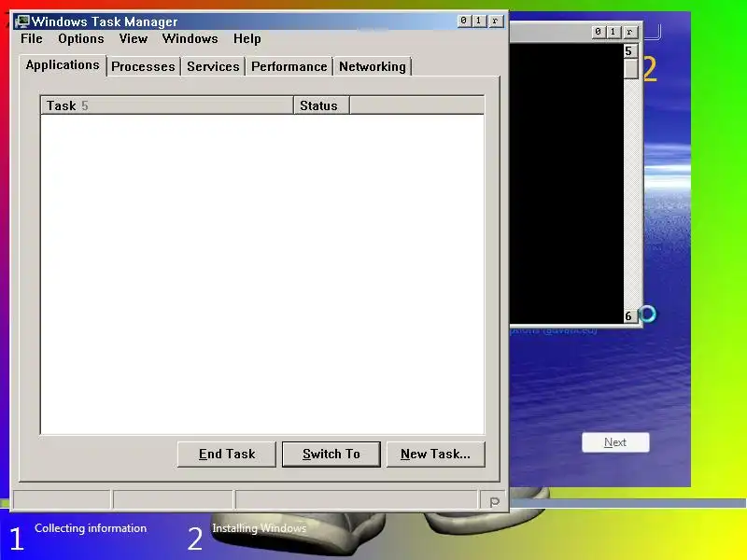
Task: Open the View menu
Action: pos(133,38)
